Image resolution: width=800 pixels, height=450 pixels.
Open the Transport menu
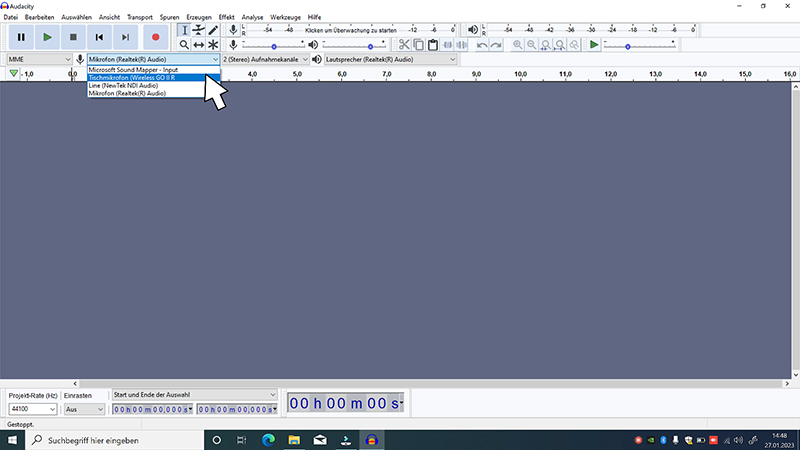coord(140,17)
